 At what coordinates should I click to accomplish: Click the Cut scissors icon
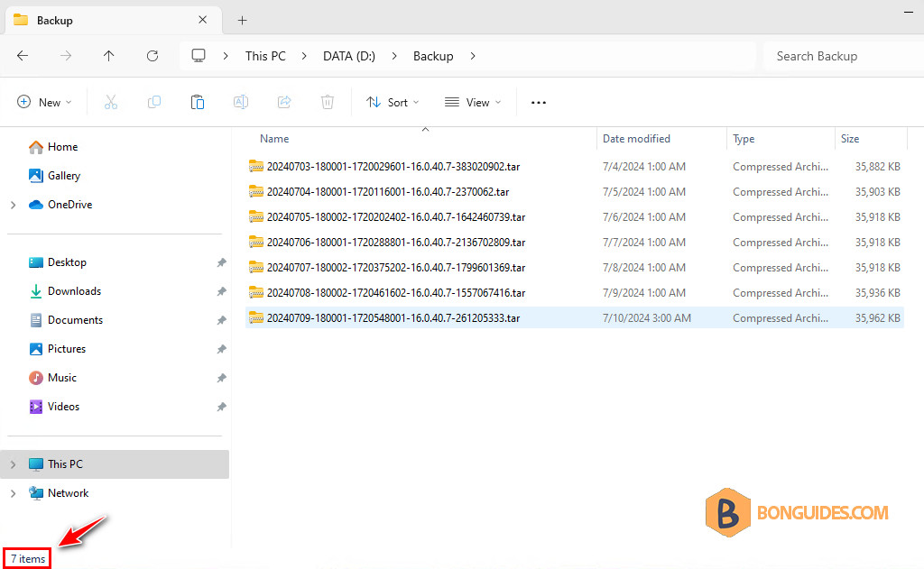tap(111, 103)
